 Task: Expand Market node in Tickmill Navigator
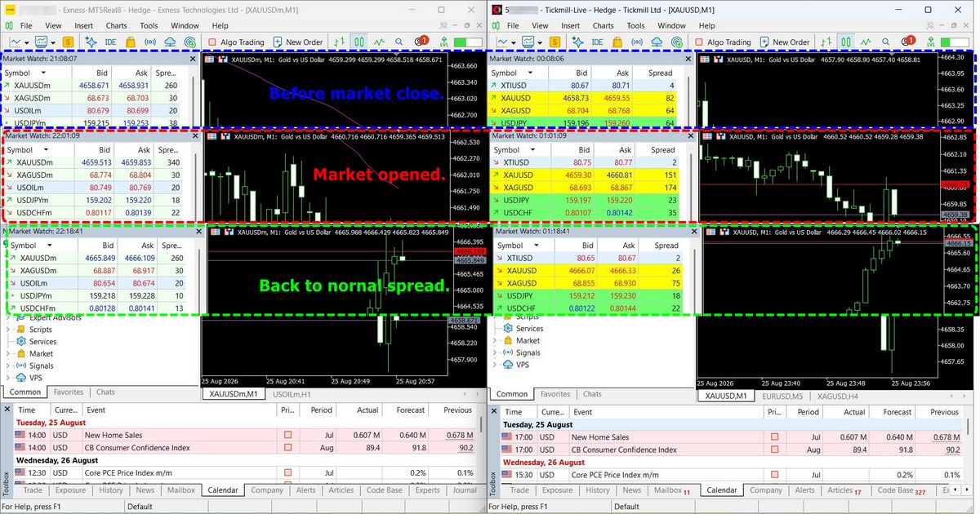495,340
